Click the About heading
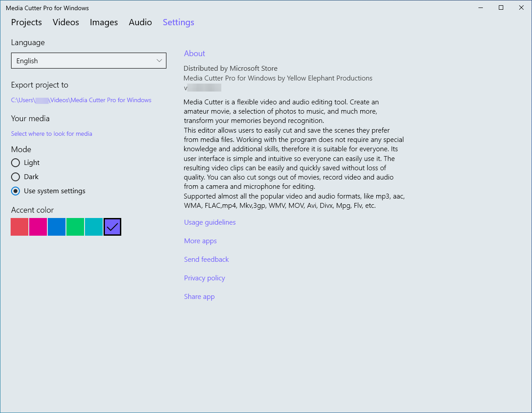This screenshot has width=532, height=413. [194, 54]
